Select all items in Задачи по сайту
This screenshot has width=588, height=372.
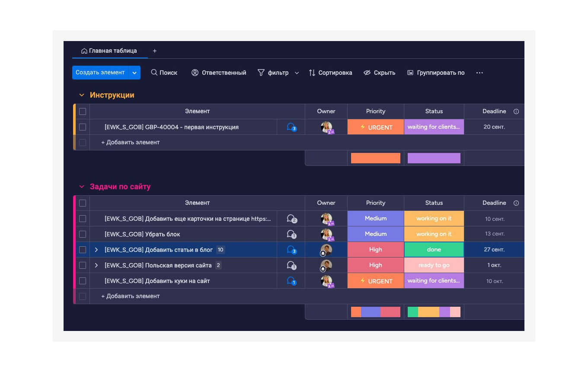83,203
